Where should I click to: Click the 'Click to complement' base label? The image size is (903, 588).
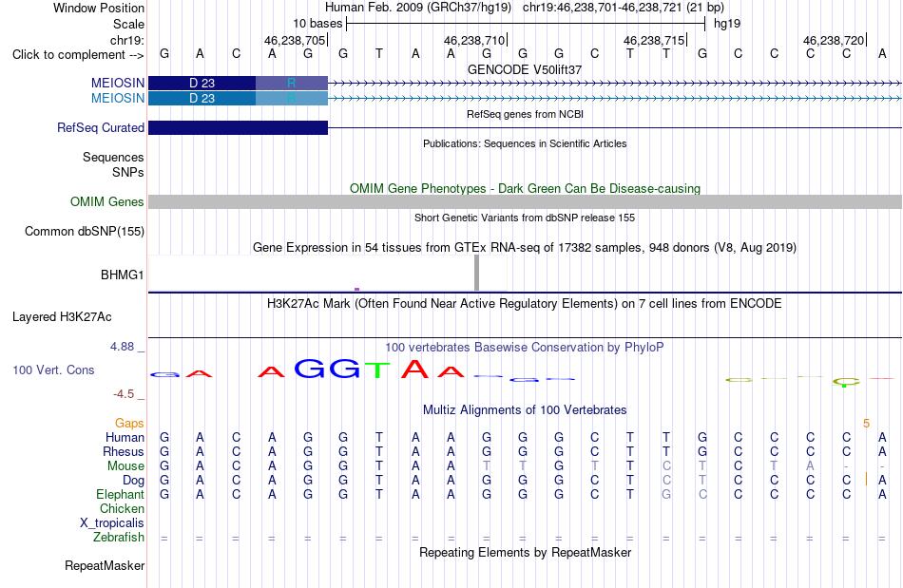[78, 55]
